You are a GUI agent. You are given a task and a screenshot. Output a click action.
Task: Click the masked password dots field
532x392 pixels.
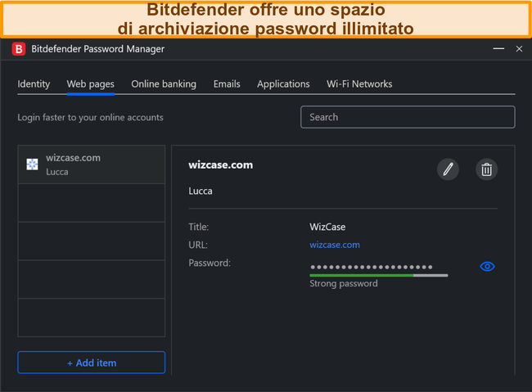pos(371,267)
